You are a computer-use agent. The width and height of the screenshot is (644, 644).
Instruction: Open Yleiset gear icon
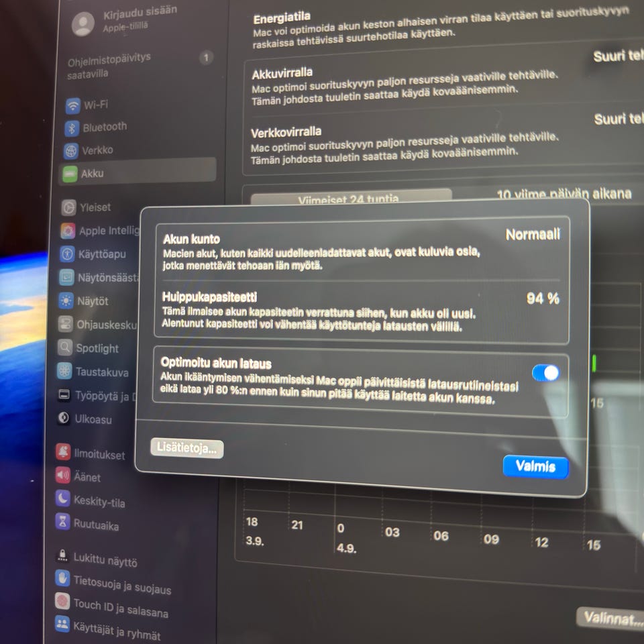coord(68,208)
